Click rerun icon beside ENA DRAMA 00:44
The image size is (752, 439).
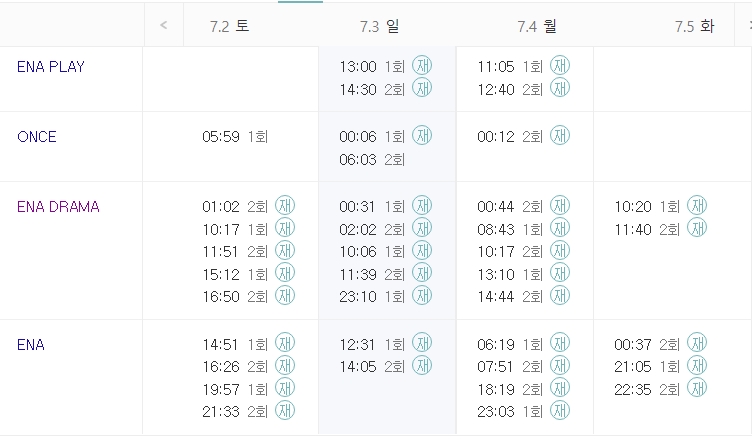[x=560, y=205]
